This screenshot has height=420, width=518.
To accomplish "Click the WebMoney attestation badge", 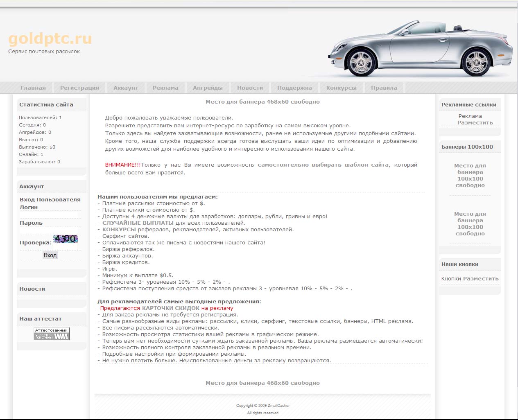I will (52, 334).
